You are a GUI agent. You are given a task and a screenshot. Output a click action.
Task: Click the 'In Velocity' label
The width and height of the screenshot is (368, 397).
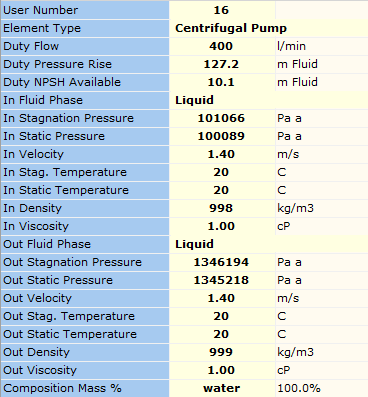coord(33,154)
